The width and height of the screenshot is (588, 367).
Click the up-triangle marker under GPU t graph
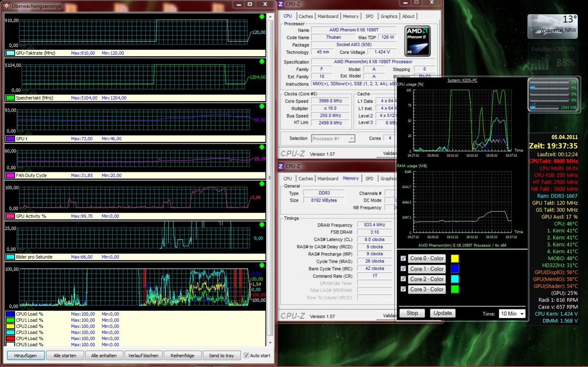tap(28, 133)
